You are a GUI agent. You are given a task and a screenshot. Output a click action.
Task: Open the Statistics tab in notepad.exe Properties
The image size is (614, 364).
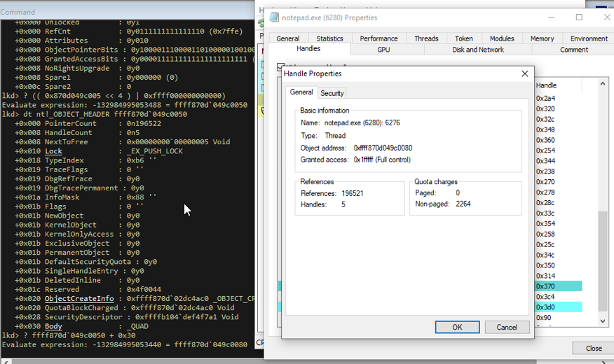point(329,38)
